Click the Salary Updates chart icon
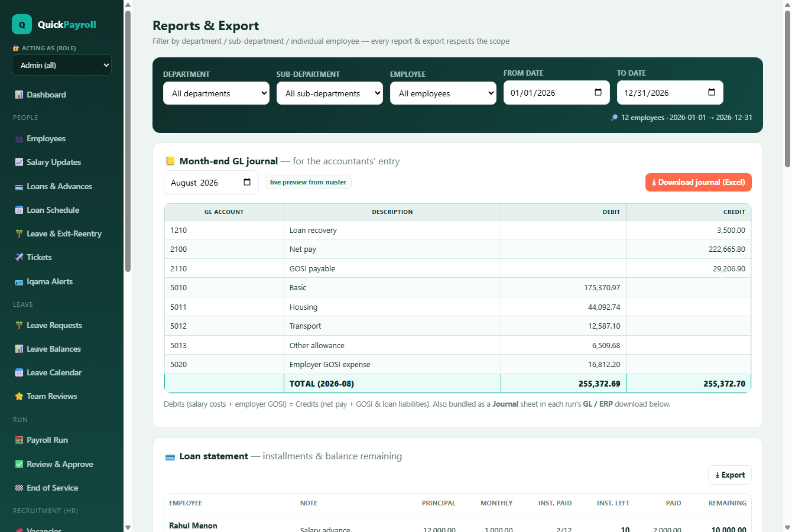The height and width of the screenshot is (532, 792). coord(19,162)
